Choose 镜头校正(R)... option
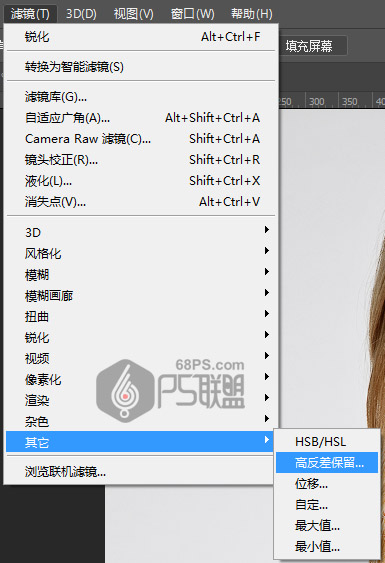The width and height of the screenshot is (385, 563). 142,159
